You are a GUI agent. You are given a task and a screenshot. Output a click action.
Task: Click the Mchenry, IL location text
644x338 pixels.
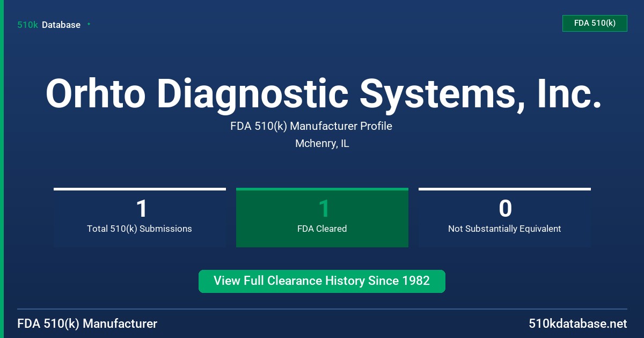tap(322, 143)
